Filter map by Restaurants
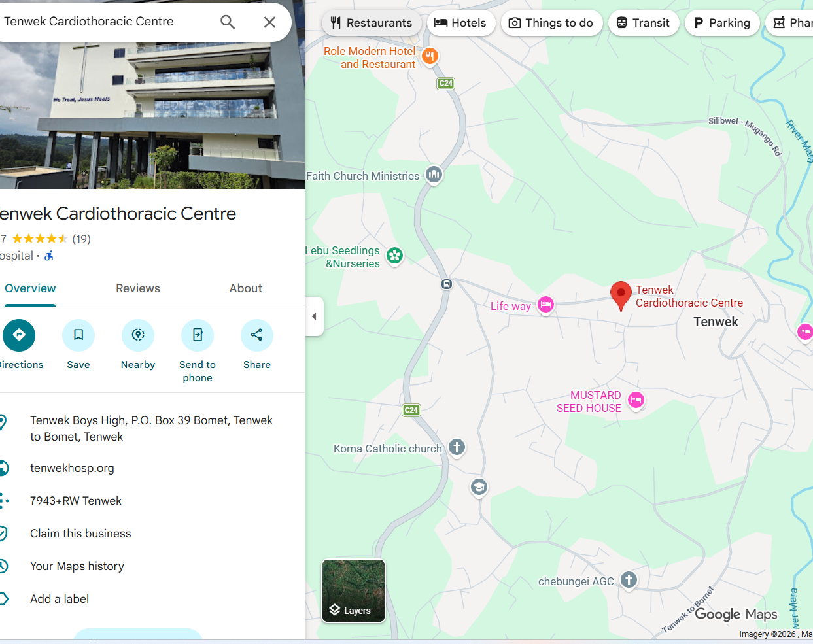The width and height of the screenshot is (813, 644). 372,23
